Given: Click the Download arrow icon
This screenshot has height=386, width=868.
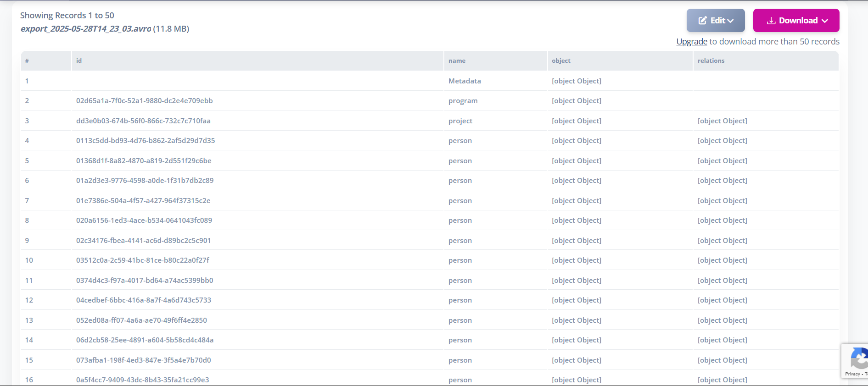Looking at the screenshot, I should 771,21.
